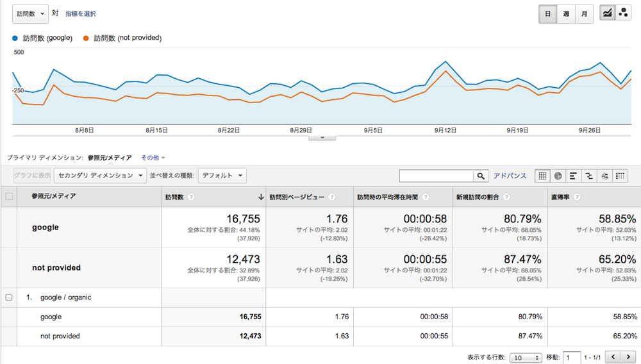Select the term cloud view icon

pos(604,176)
